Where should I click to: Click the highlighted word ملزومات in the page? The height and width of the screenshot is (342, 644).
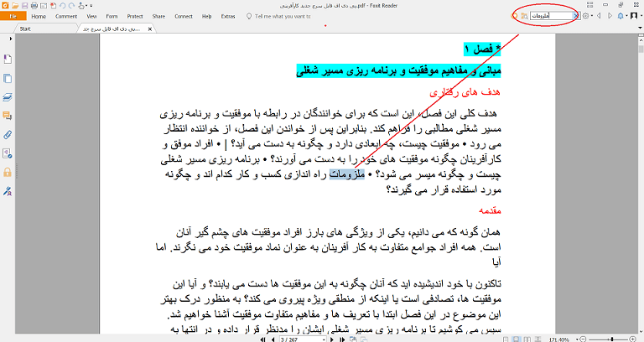click(346, 174)
